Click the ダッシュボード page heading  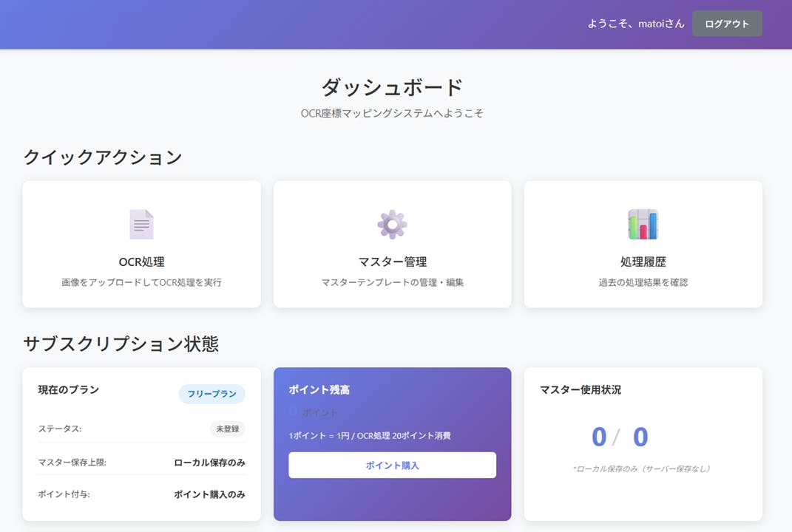tap(392, 87)
